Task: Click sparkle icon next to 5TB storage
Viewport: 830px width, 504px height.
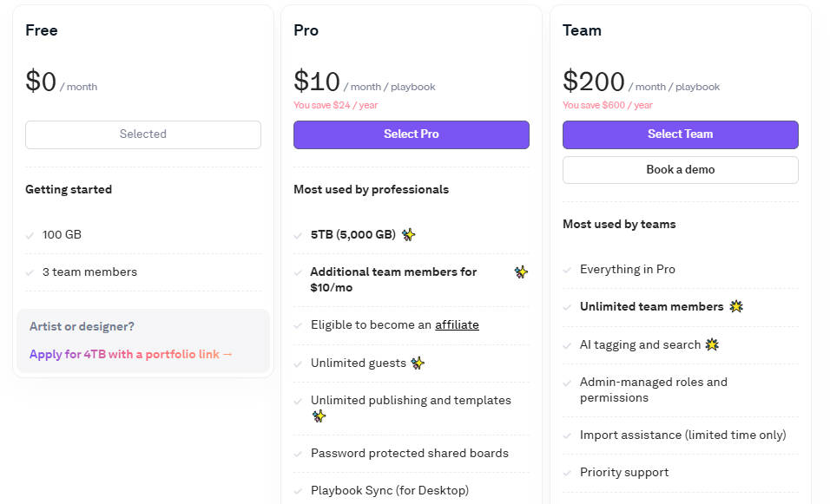Action: pos(408,234)
